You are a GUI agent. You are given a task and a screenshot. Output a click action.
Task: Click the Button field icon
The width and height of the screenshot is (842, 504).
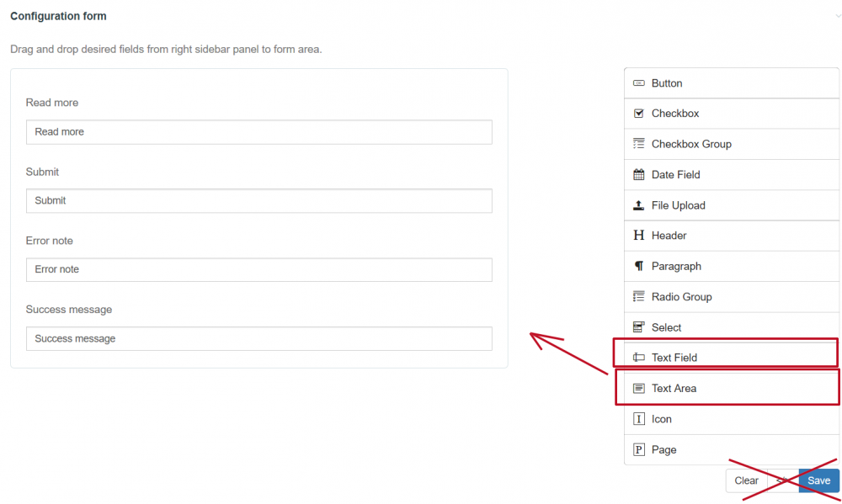pyautogui.click(x=638, y=83)
